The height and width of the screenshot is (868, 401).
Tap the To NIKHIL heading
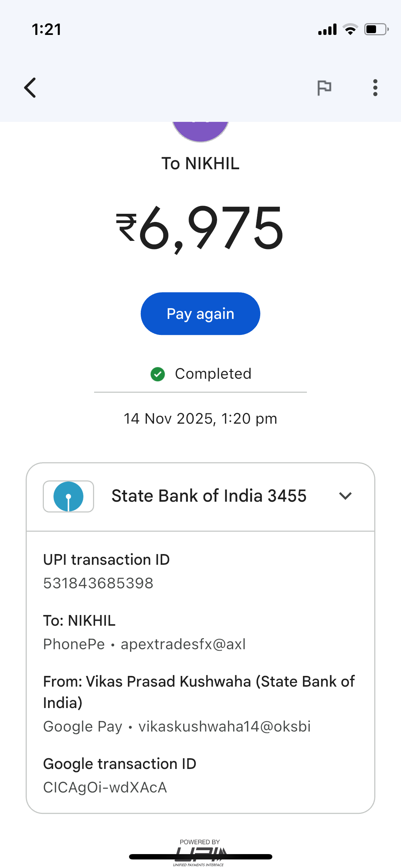click(200, 164)
